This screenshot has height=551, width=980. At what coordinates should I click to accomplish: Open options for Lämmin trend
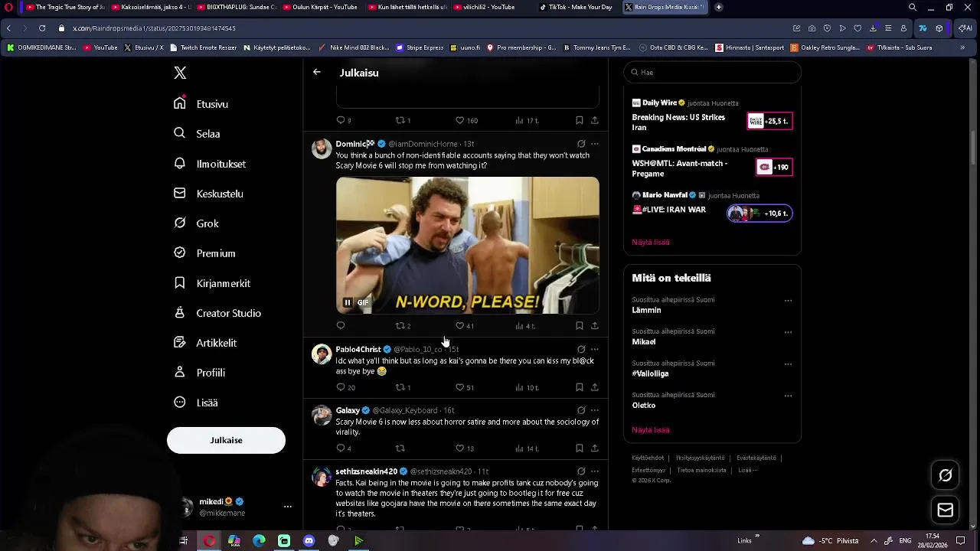pos(788,301)
